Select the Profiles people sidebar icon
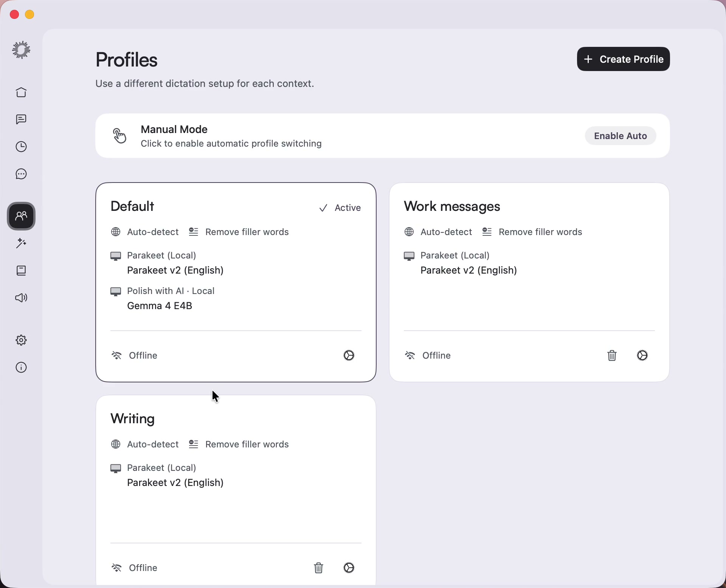The height and width of the screenshot is (588, 726). click(x=22, y=216)
